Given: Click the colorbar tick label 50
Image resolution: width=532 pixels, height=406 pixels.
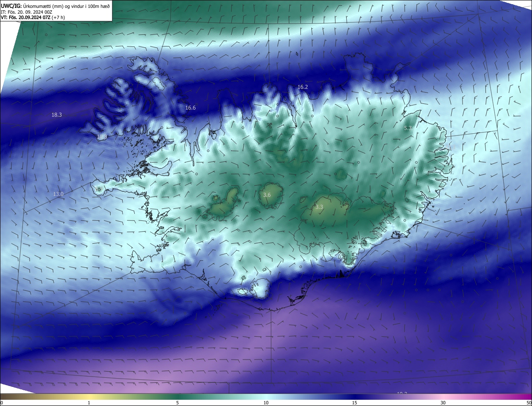Looking at the screenshot, I should pos(529,403).
